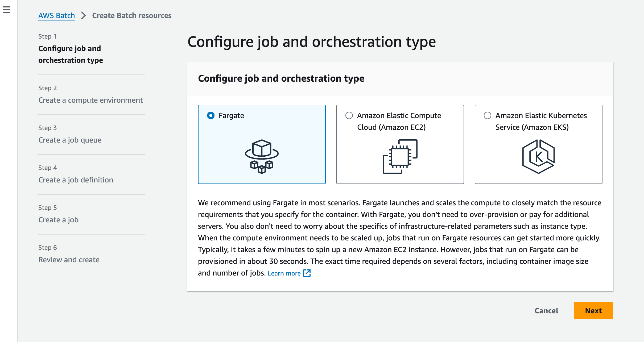Image resolution: width=644 pixels, height=342 pixels.
Task: Jump to Step 4 Create a job definition
Action: [76, 180]
